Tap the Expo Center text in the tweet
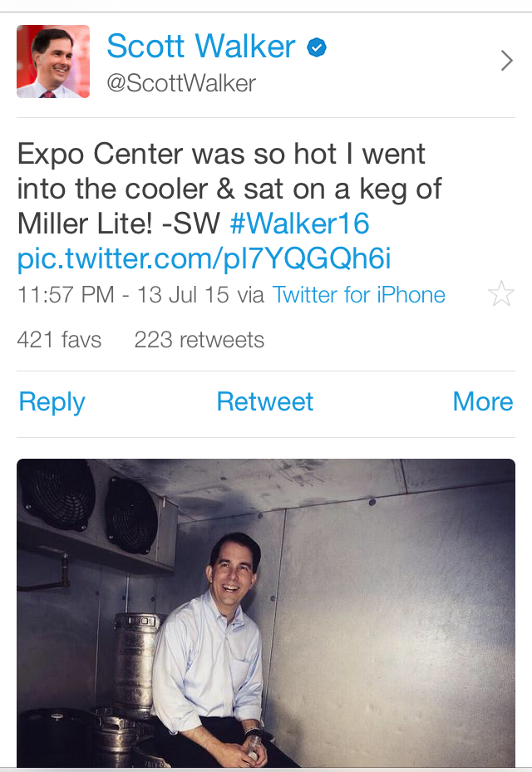 100,155
